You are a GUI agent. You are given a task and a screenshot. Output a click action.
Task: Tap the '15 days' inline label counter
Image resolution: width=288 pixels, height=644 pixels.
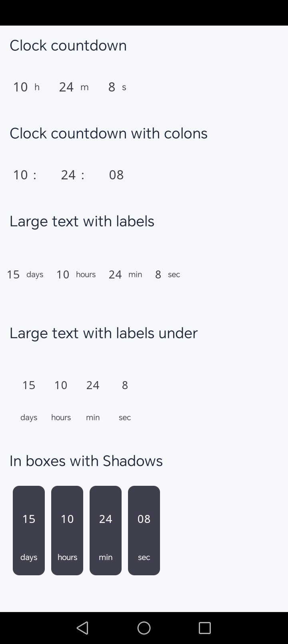25,274
